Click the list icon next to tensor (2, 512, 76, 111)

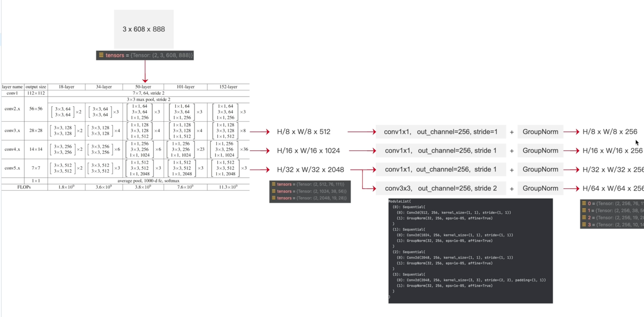[273, 184]
